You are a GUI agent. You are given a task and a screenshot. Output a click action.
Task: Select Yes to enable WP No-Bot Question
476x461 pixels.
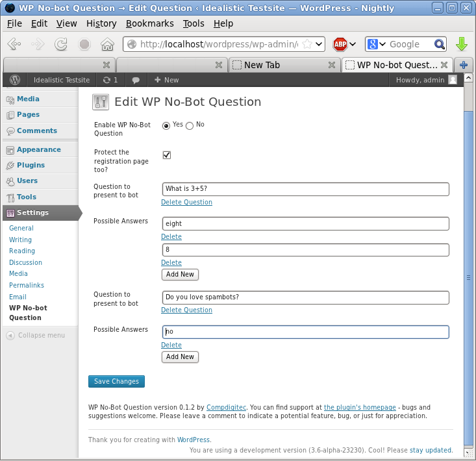166,126
